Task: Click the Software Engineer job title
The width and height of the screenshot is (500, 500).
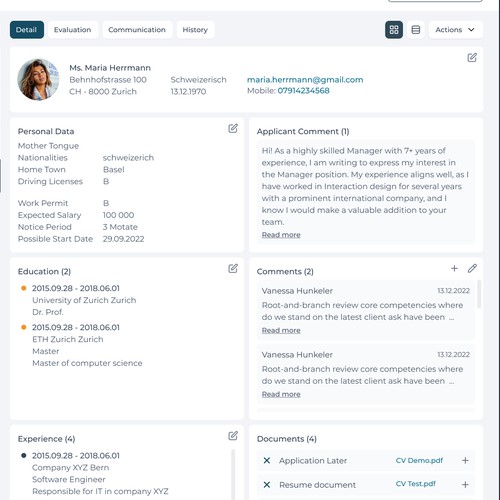Action: click(x=69, y=479)
